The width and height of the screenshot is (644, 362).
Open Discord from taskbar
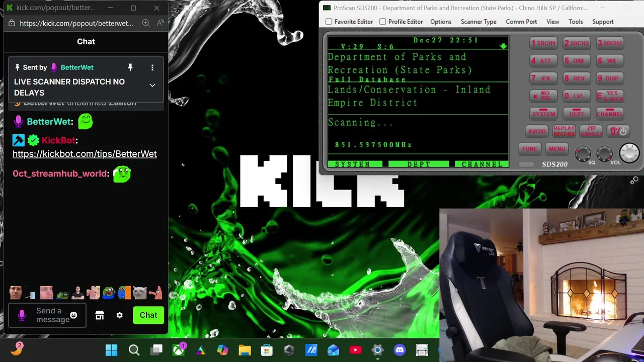[399, 350]
